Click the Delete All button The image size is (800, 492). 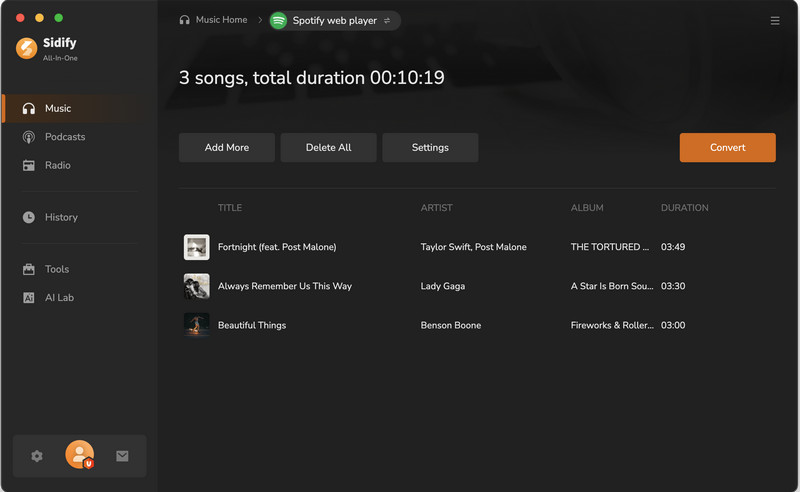click(x=329, y=147)
